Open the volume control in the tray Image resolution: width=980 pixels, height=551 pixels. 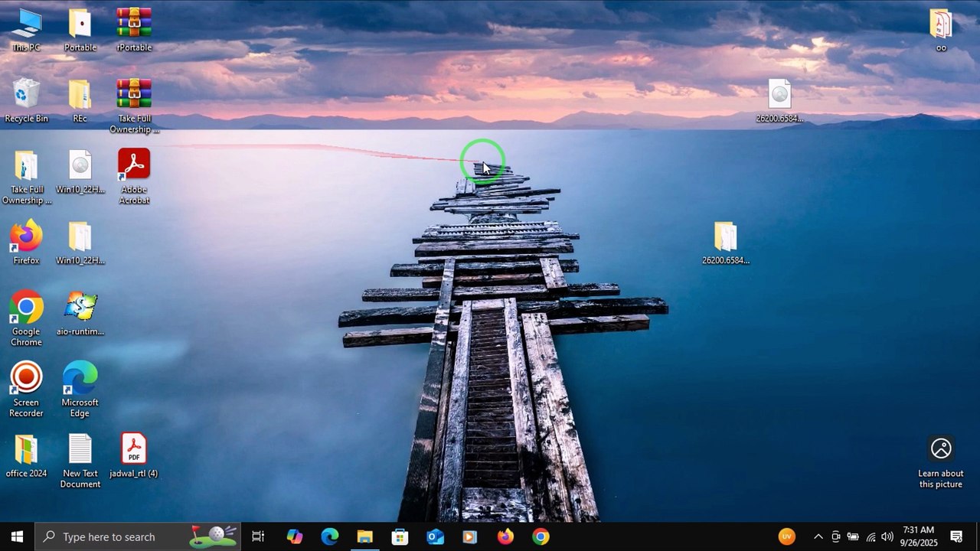point(887,536)
